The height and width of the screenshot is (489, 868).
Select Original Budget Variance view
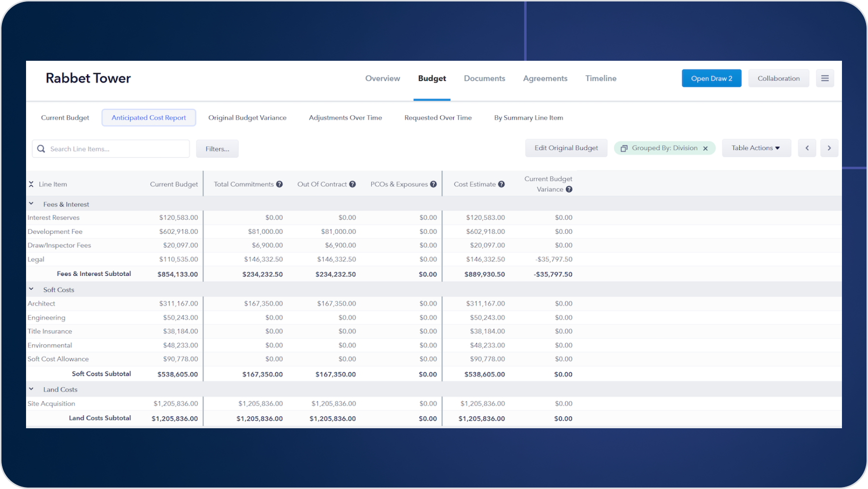coord(247,118)
